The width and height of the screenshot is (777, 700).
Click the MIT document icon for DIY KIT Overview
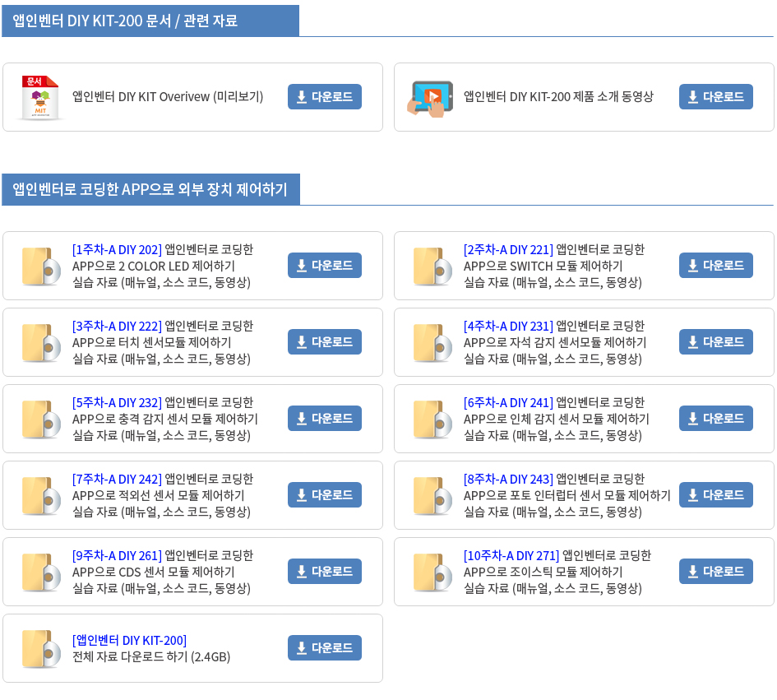click(x=39, y=97)
